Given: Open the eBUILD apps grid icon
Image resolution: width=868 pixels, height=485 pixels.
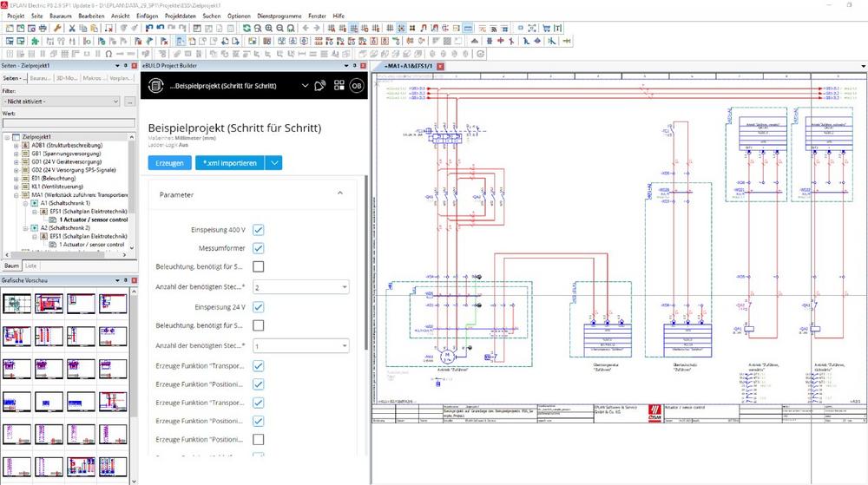Looking at the screenshot, I should click(x=339, y=85).
